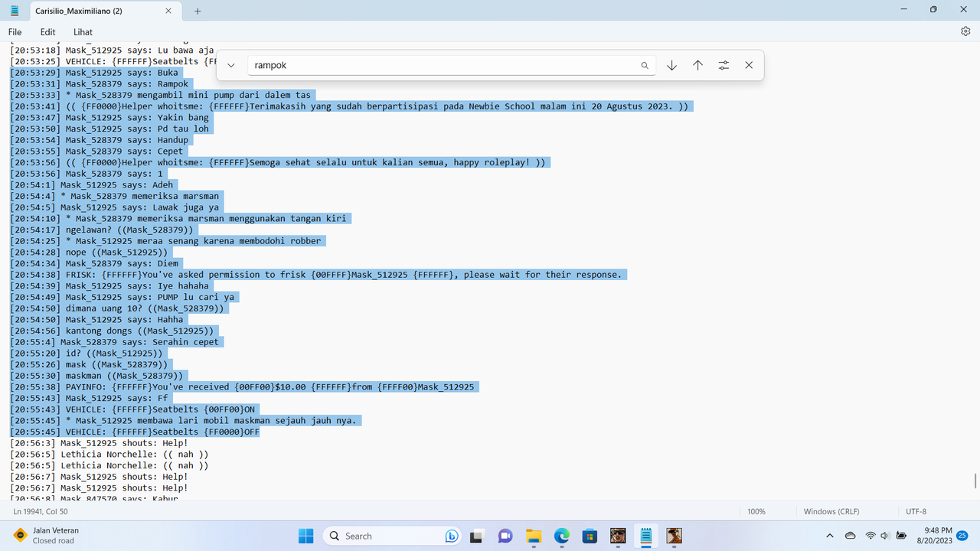Open Wi-Fi network tray icon

(x=871, y=536)
